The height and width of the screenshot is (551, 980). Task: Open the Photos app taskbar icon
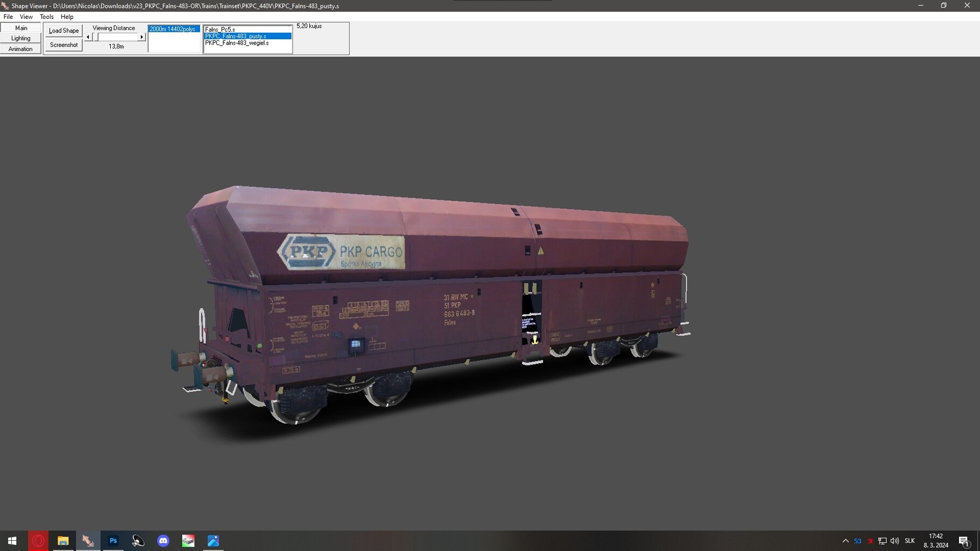click(213, 541)
